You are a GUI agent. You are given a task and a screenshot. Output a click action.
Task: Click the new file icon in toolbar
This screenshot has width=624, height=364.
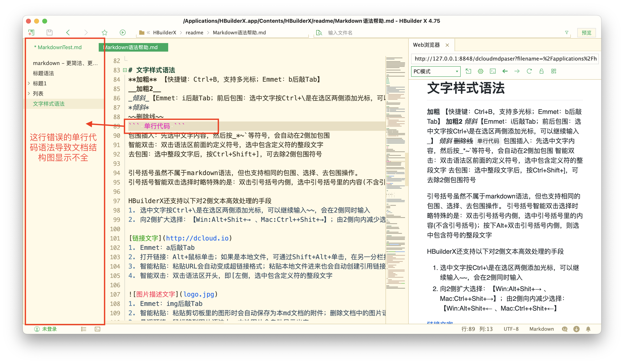pos(31,32)
